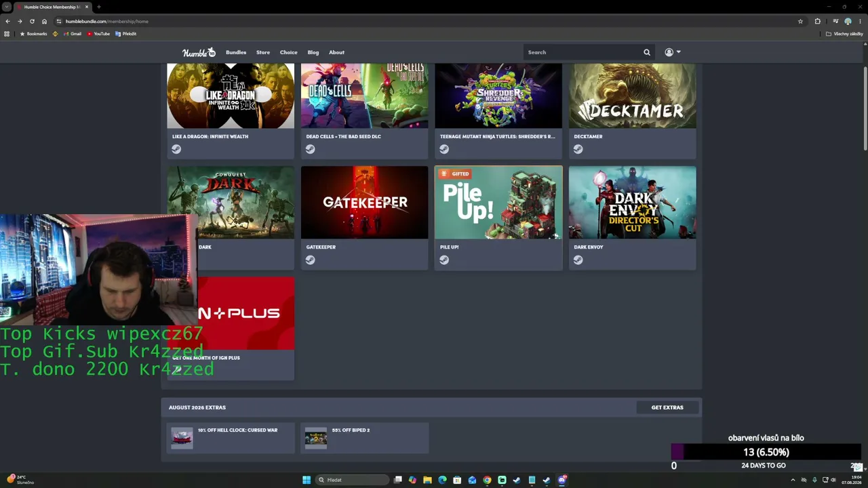Open the Všechny záložky bookmarks folder
This screenshot has width=868, height=488.
(844, 34)
